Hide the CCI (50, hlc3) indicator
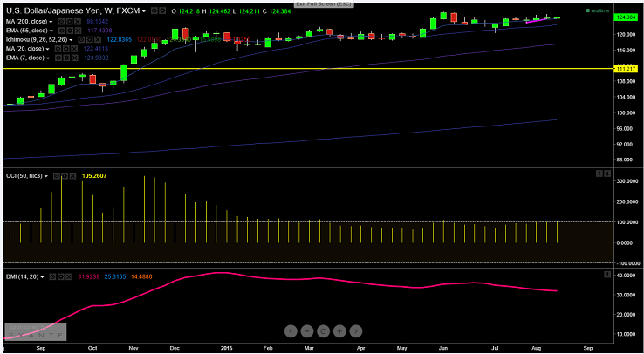 [56, 176]
